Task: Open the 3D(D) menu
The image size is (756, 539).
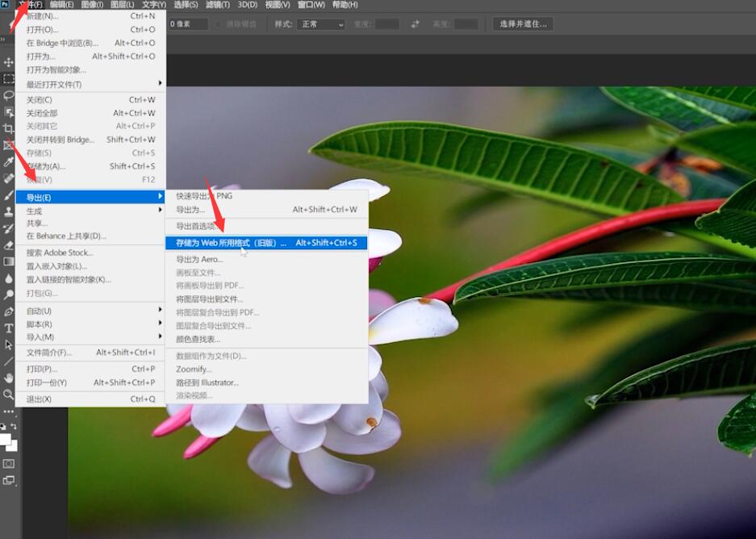Action: [x=248, y=4]
